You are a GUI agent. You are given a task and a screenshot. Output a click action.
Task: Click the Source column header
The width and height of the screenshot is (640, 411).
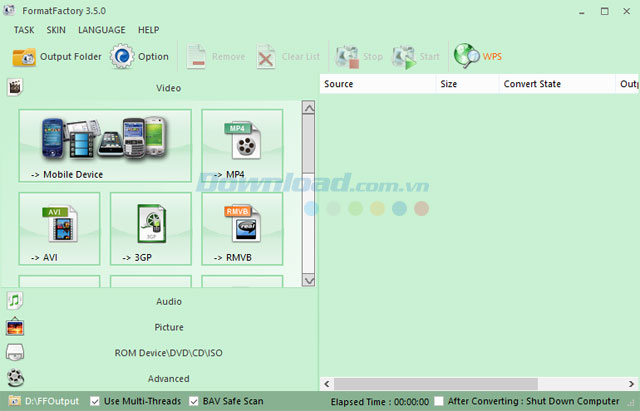[378, 84]
